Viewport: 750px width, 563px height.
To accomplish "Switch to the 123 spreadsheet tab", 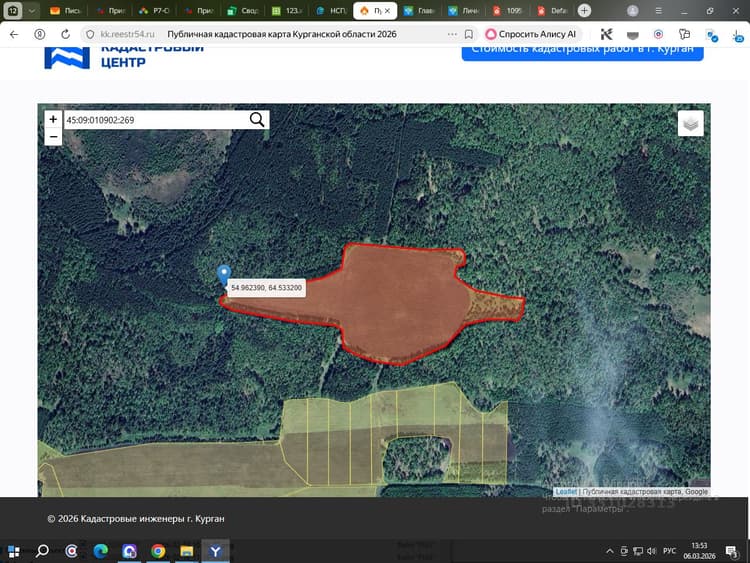I will point(287,11).
